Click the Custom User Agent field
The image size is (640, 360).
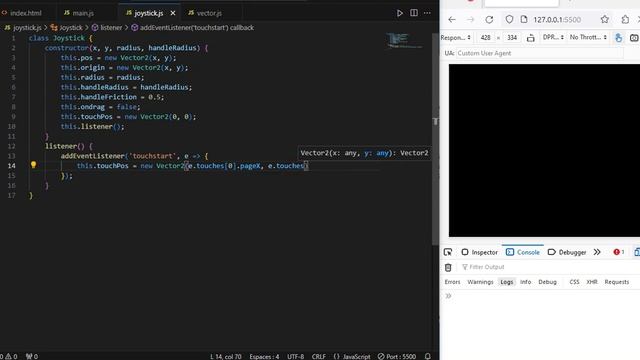pos(540,53)
